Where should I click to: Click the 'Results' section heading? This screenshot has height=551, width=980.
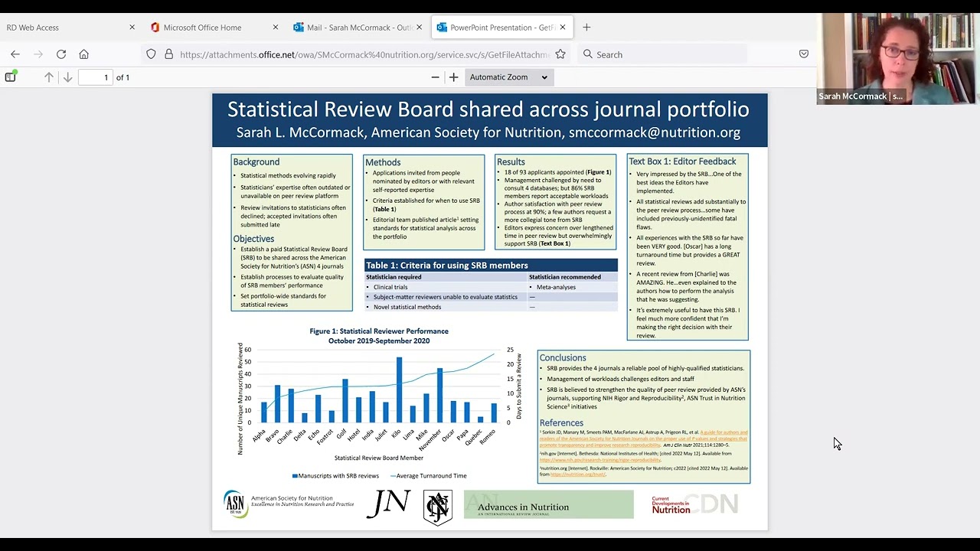(x=511, y=162)
